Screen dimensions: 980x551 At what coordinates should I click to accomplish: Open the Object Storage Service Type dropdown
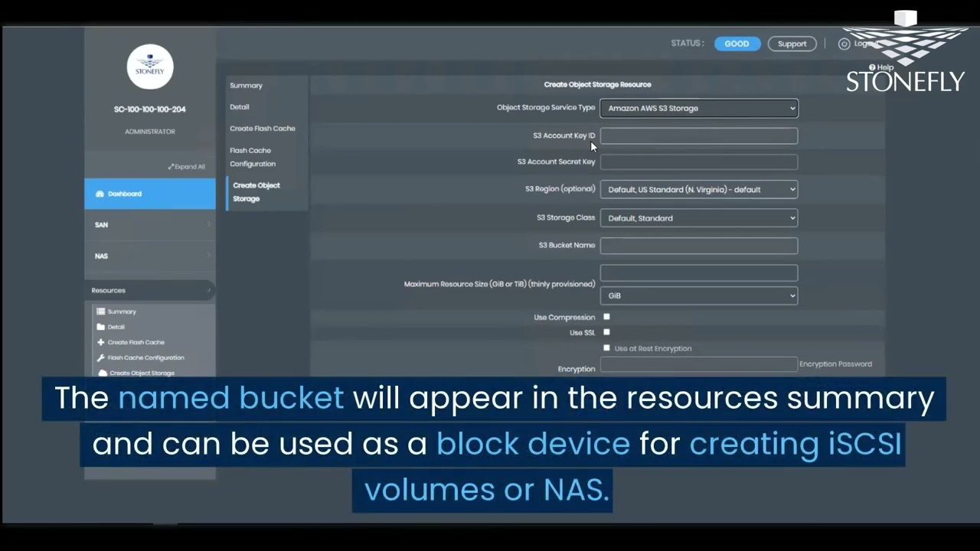[x=699, y=108]
